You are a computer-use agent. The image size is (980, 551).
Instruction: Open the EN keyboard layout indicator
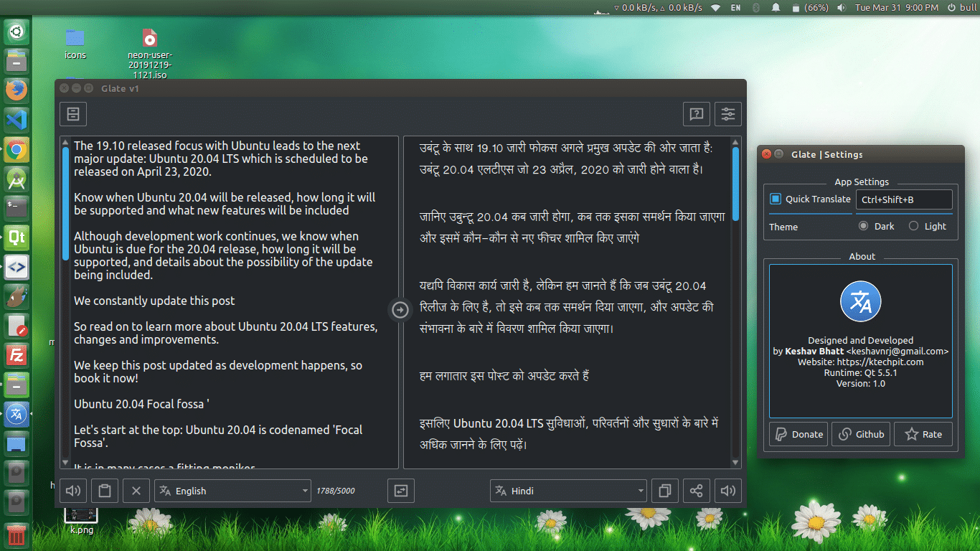pyautogui.click(x=735, y=7)
